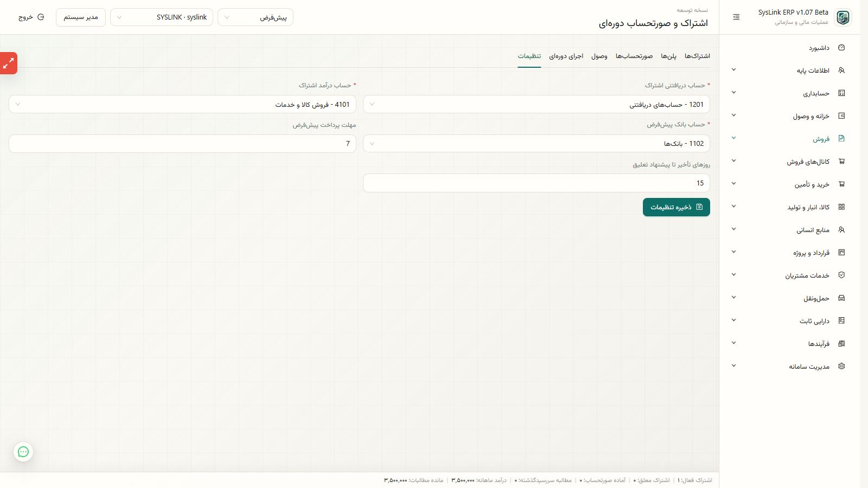Expand the منابع انسانی chevron
The image size is (868, 488).
click(733, 229)
